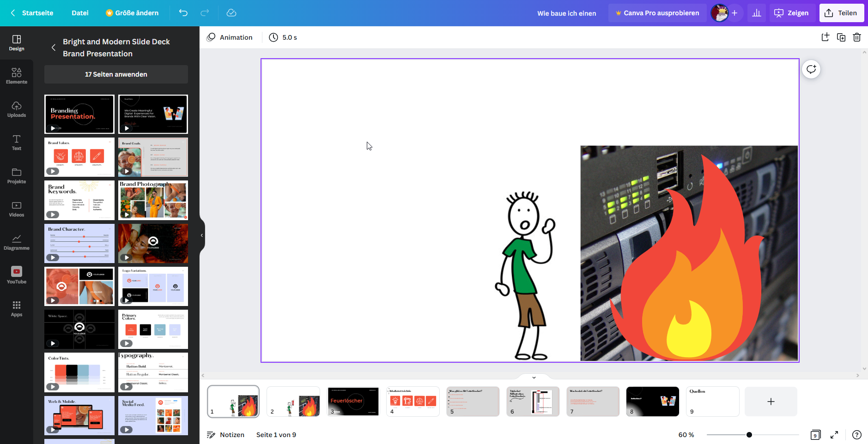Open the Datei menu
Image resolution: width=868 pixels, height=444 pixels.
(x=80, y=13)
